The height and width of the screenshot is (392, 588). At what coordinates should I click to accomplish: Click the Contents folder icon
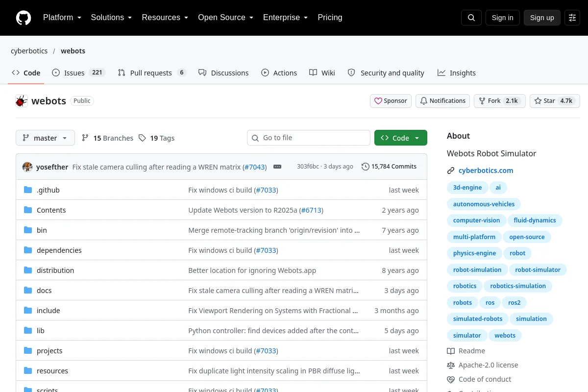[x=28, y=210]
